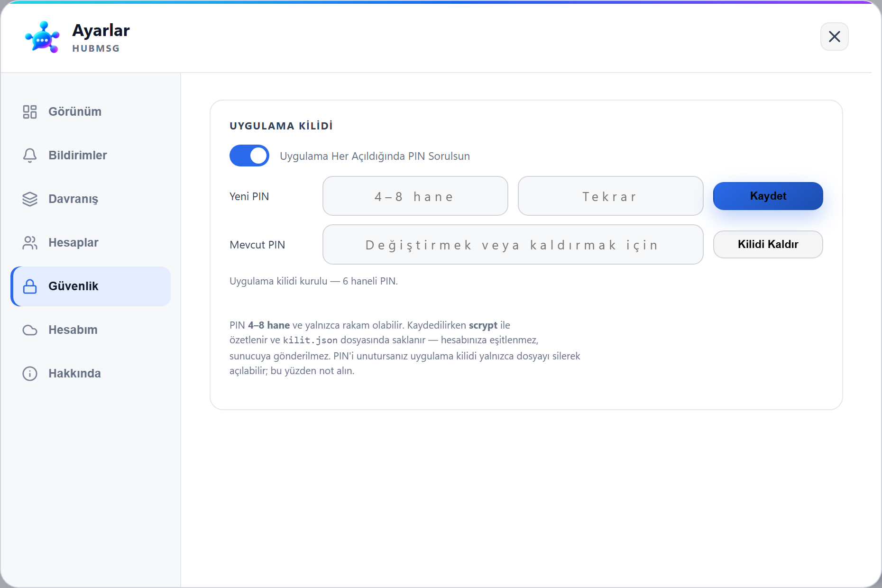The image size is (882, 588).
Task: Click the Güvenlik lock icon
Action: [30, 286]
